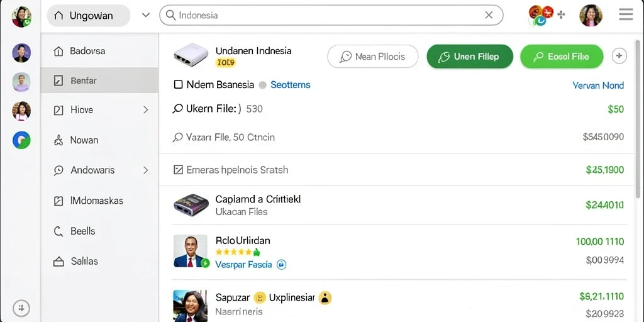
Task: Open the profile avatar in top right
Action: tap(591, 16)
